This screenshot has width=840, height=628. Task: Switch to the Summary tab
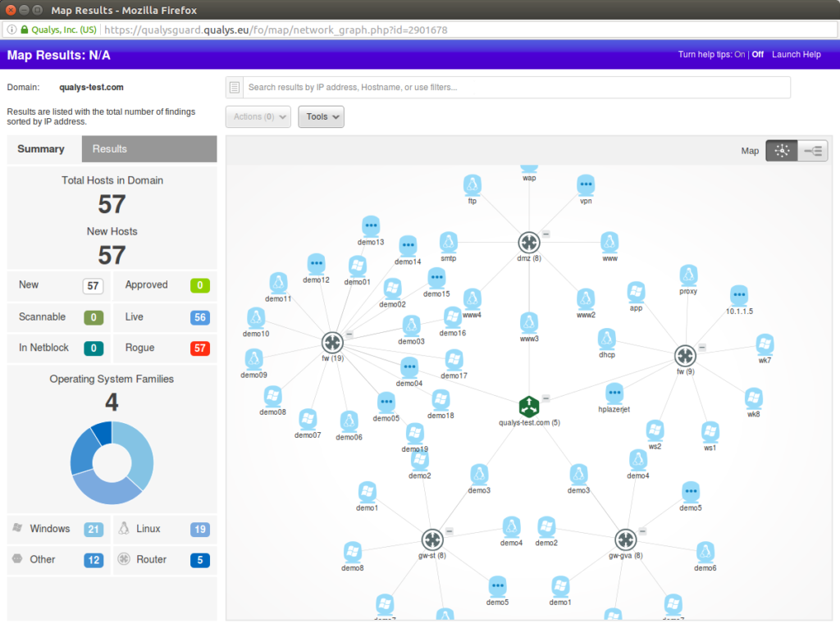pos(40,148)
